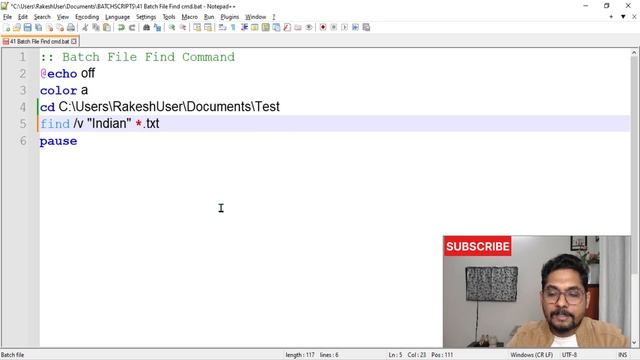This screenshot has height=360, width=640.
Task: Toggle Word Wrap in the toolbar
Action: (222, 27)
